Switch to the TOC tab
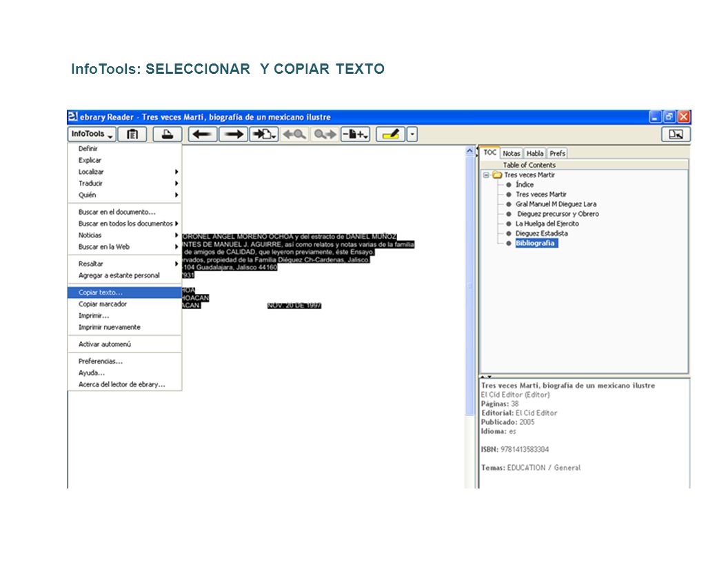 pos(490,152)
